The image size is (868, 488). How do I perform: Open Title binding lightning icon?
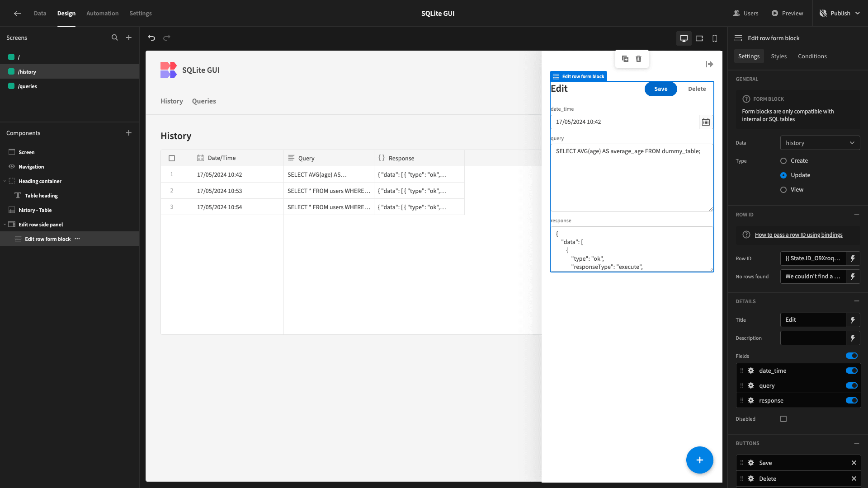point(853,320)
